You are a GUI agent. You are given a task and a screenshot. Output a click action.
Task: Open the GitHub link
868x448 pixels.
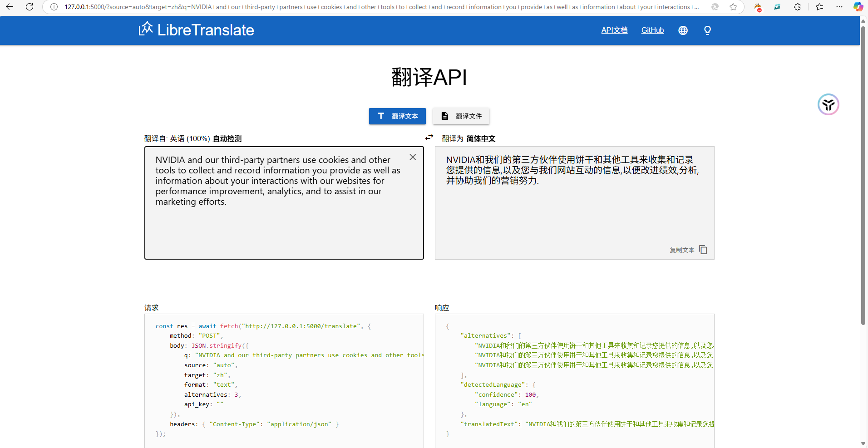pos(652,30)
